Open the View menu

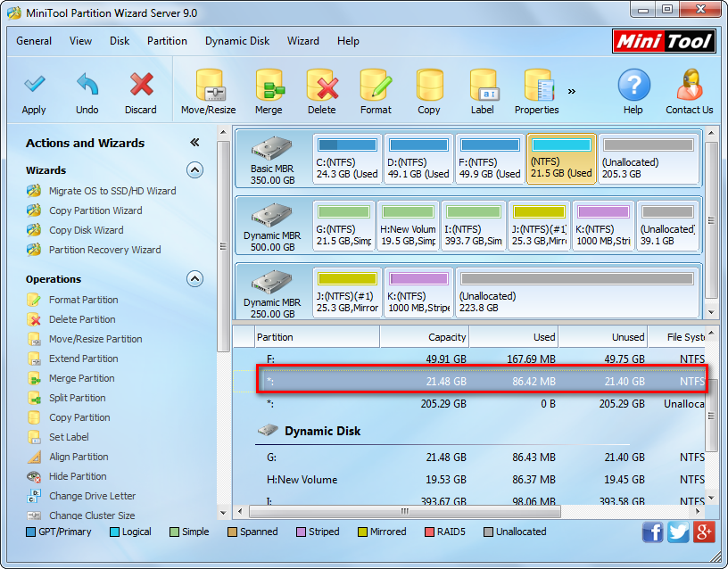pos(81,41)
